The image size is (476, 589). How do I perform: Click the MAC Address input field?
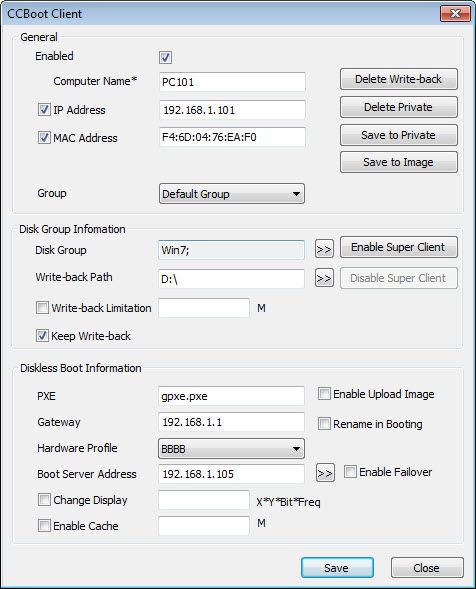point(232,137)
